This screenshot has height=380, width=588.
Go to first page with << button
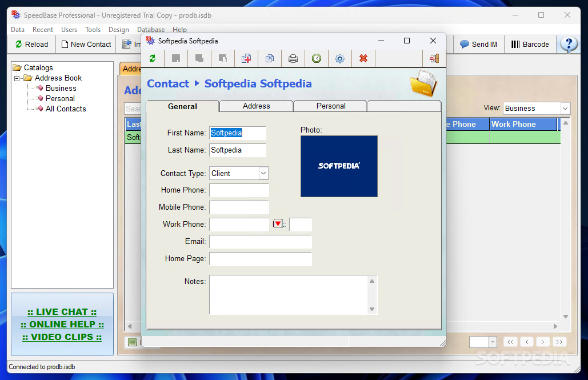(x=510, y=342)
